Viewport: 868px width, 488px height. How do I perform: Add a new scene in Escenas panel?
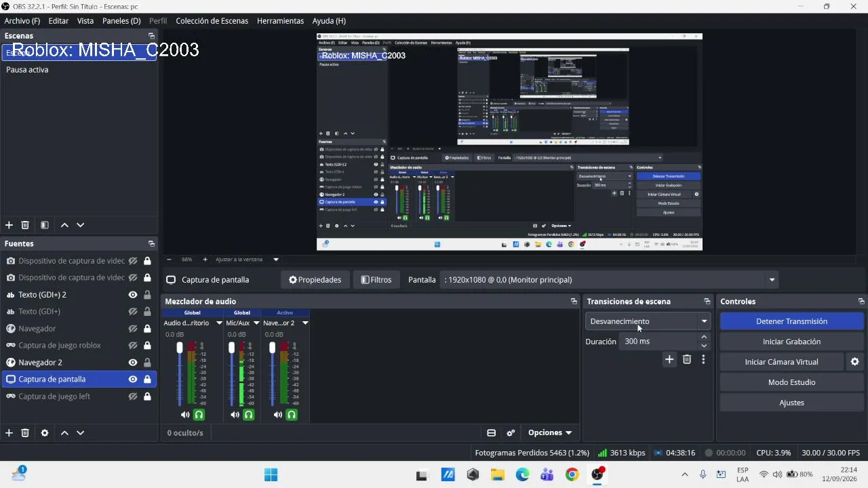[x=9, y=225]
